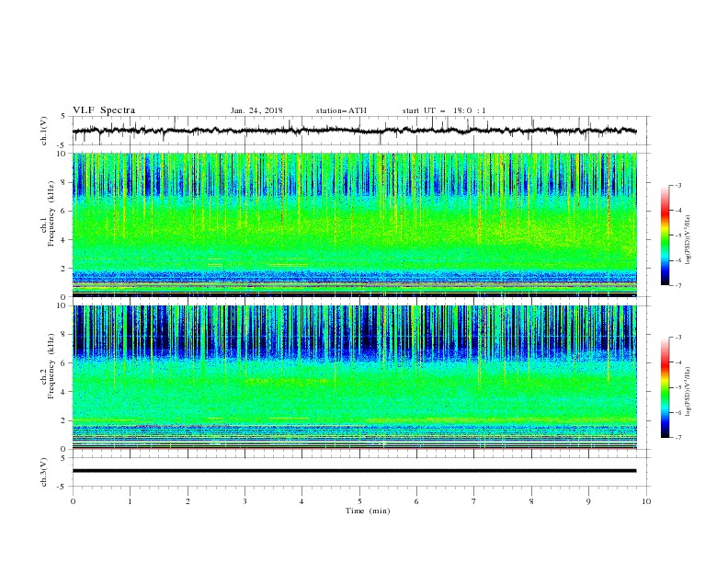The image size is (728, 563).
Task: Click time axis tick label '0'
Action: click(73, 501)
